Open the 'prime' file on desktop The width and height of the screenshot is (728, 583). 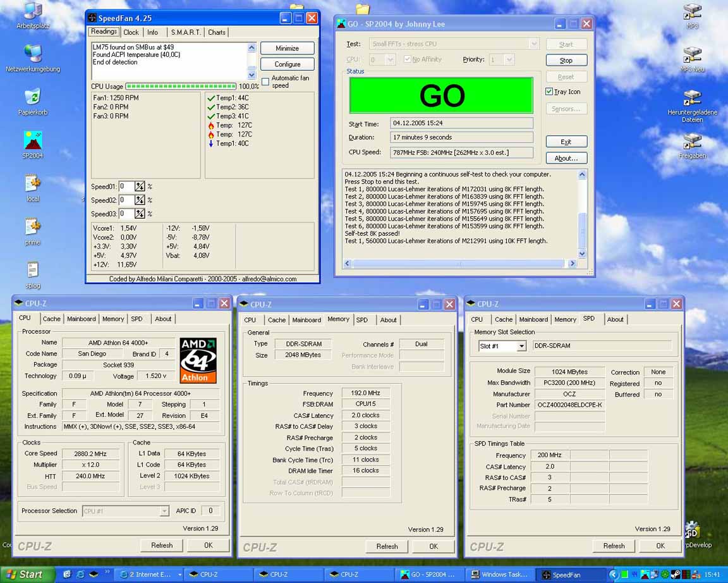pos(32,231)
